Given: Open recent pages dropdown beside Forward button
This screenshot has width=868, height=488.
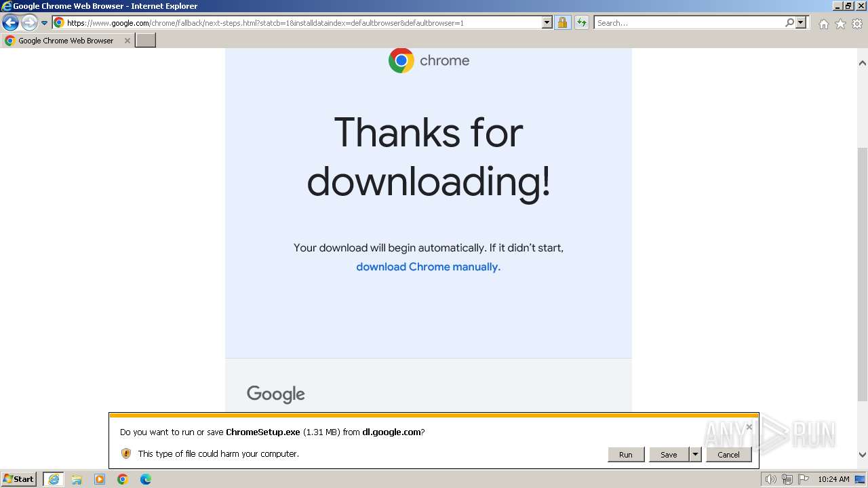Looking at the screenshot, I should coord(45,23).
